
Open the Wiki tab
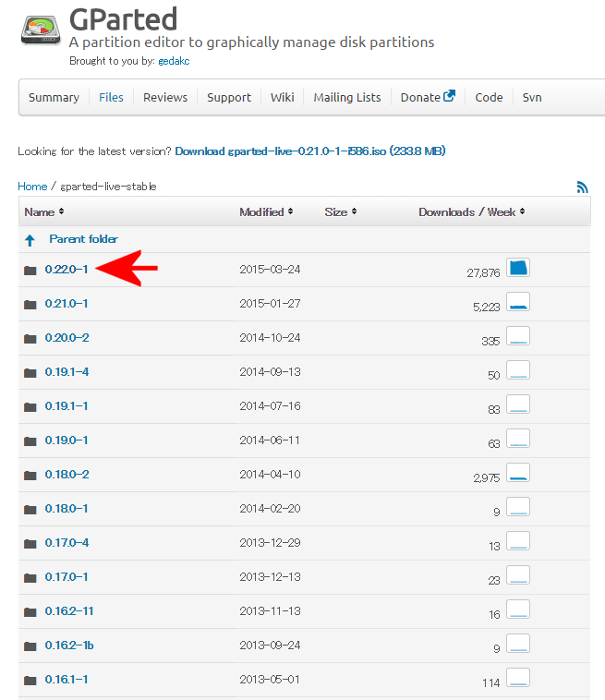coord(283,97)
